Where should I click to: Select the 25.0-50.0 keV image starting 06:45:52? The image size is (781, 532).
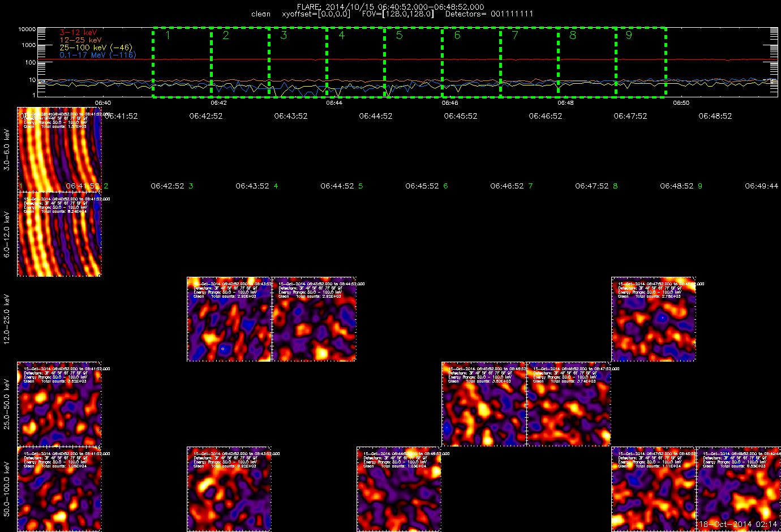(484, 404)
